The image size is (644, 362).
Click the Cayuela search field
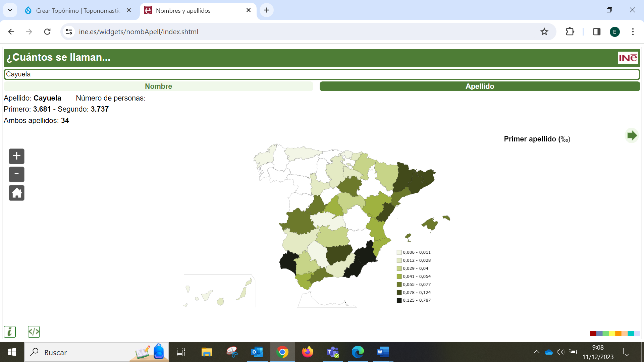(x=321, y=74)
